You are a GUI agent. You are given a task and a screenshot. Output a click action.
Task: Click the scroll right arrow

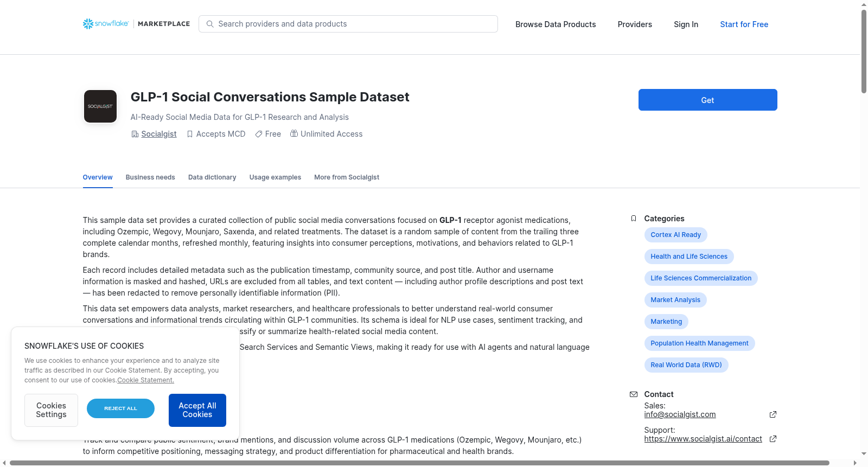click(x=856, y=463)
